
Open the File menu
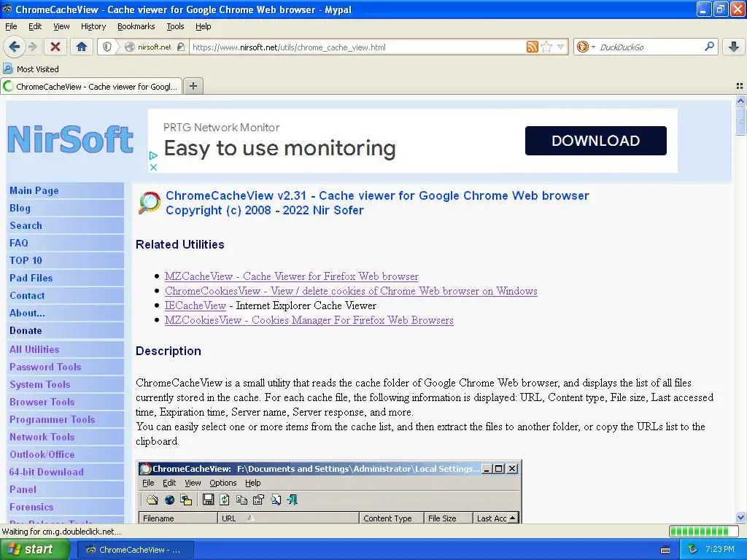point(11,26)
